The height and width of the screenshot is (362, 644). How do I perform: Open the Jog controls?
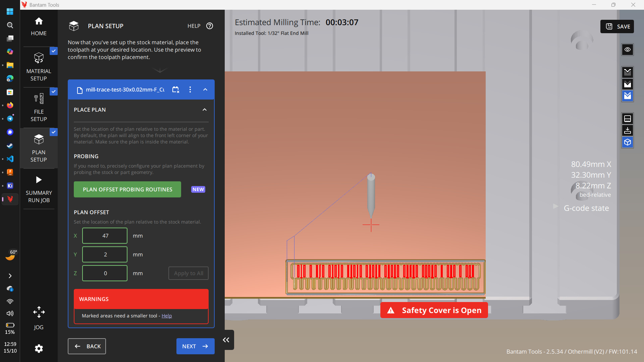coord(39,318)
